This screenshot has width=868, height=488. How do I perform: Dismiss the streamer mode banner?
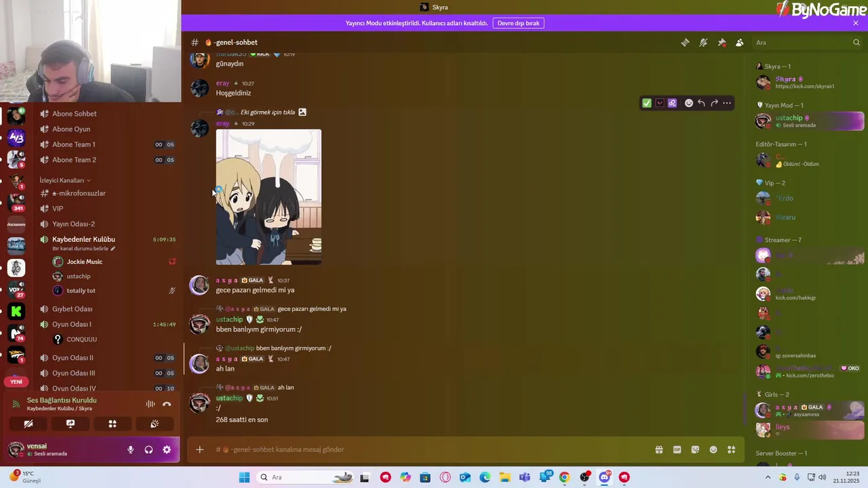pyautogui.click(x=856, y=23)
